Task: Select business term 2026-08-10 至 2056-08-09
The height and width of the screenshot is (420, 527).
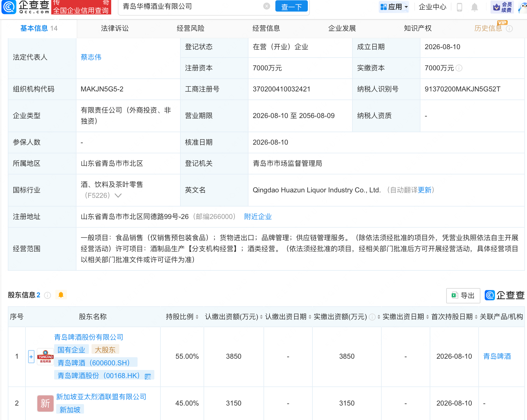Action: 294,116
